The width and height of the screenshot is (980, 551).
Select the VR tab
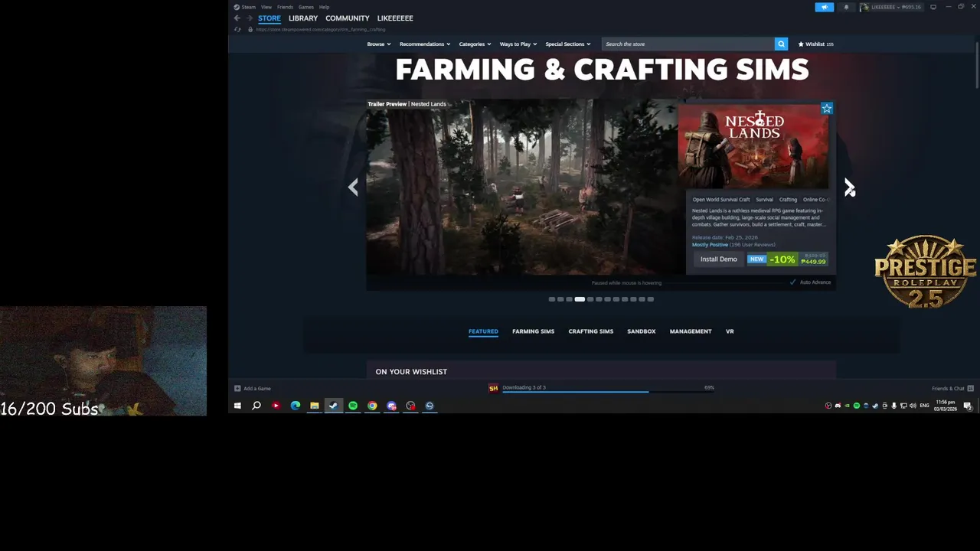click(x=730, y=331)
